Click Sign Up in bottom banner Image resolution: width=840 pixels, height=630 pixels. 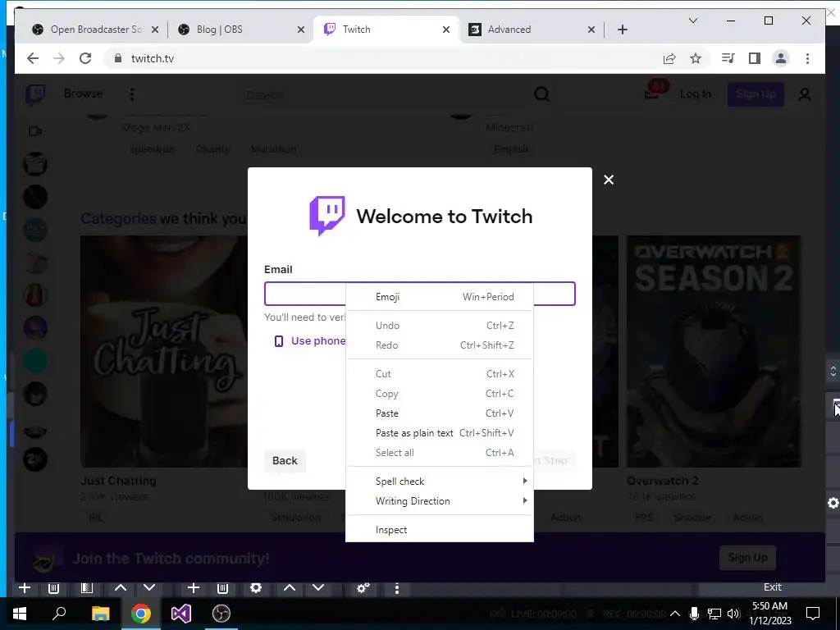coord(747,558)
